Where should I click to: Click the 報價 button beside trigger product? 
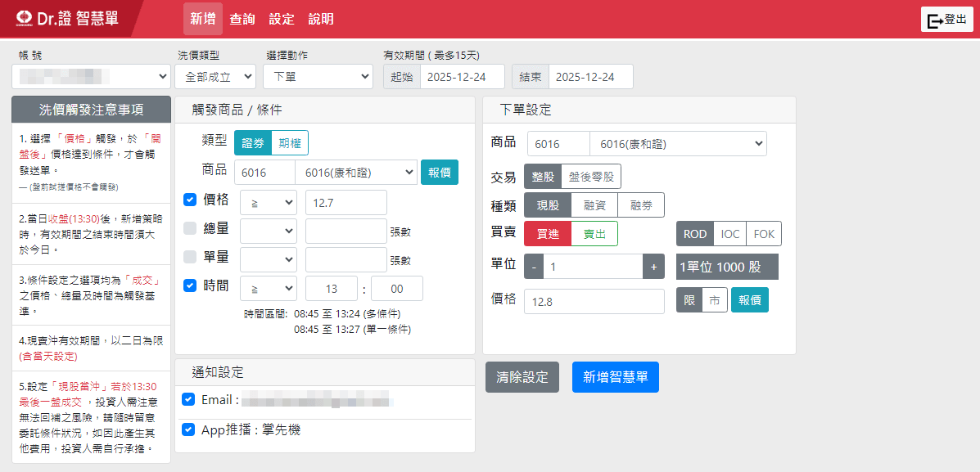(x=440, y=173)
